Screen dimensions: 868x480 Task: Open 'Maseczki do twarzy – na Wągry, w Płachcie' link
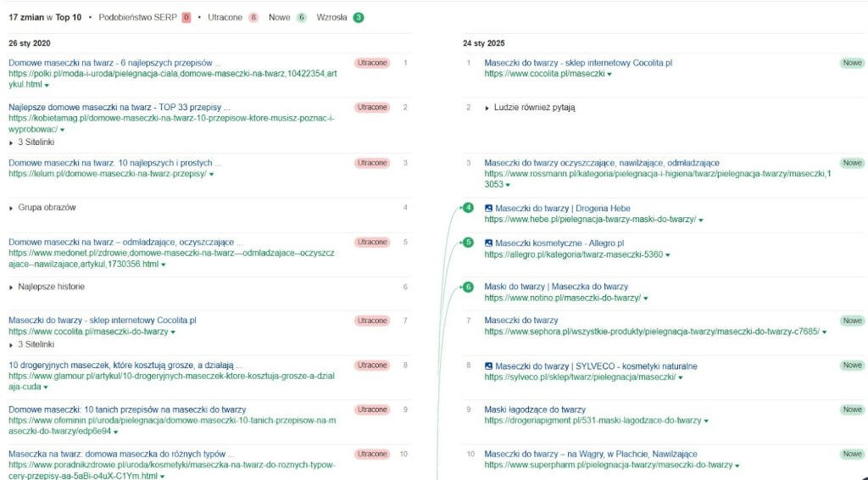coord(591,454)
